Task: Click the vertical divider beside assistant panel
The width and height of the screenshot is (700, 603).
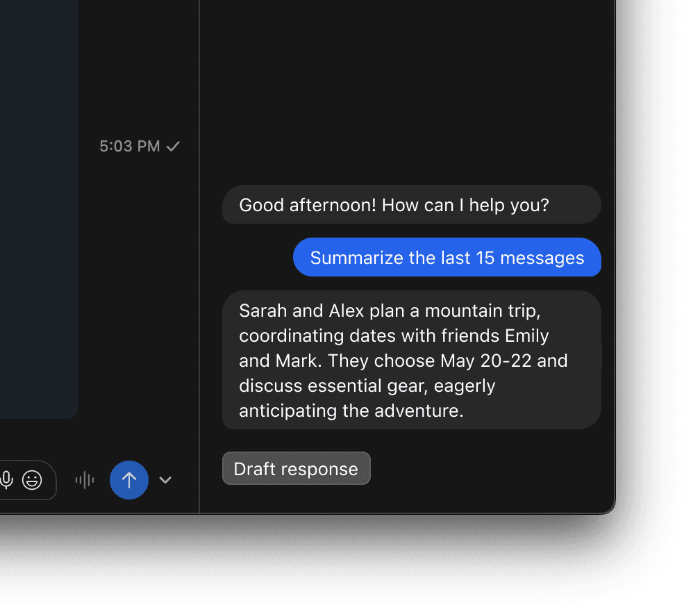Action: coord(199,278)
